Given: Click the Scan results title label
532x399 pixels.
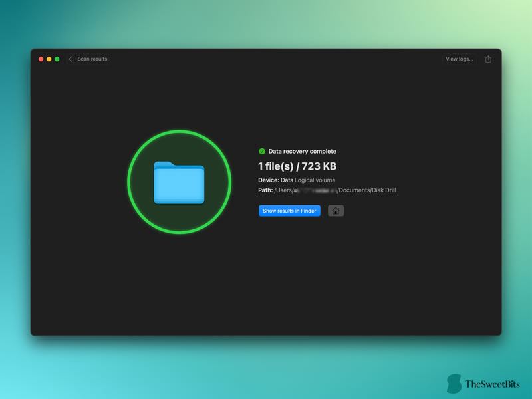Looking at the screenshot, I should 92,59.
